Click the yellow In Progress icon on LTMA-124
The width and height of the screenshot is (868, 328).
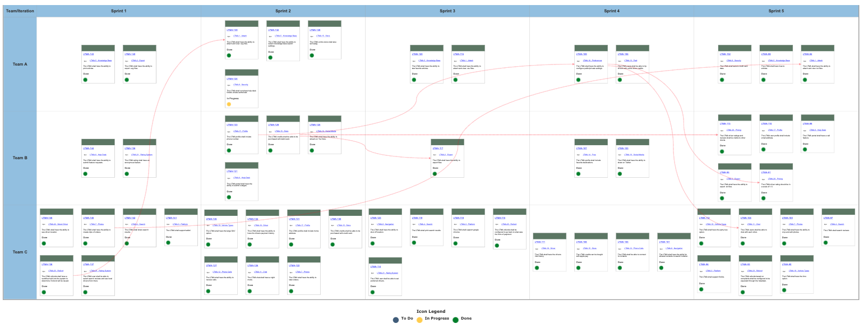click(x=229, y=104)
